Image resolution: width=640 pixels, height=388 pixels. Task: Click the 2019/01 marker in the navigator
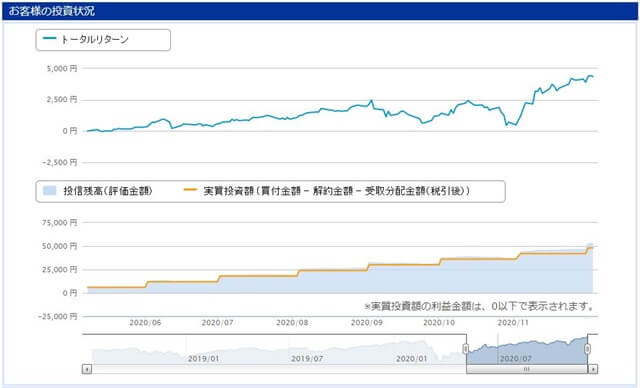(203, 359)
